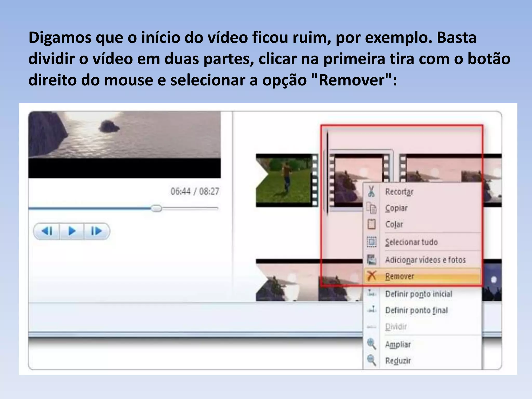Select the grassy field clip thumbnail
532x399 pixels.
[287, 180]
